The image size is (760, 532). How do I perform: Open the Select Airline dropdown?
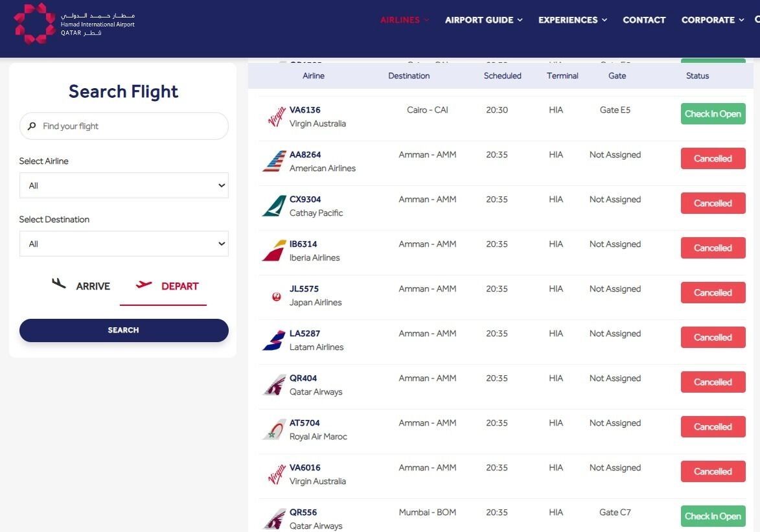(x=124, y=185)
